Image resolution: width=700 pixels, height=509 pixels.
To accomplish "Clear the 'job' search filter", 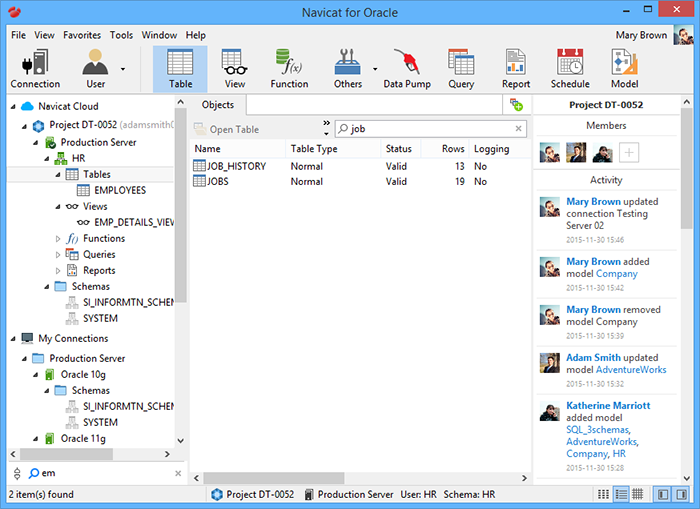I will 518,129.
